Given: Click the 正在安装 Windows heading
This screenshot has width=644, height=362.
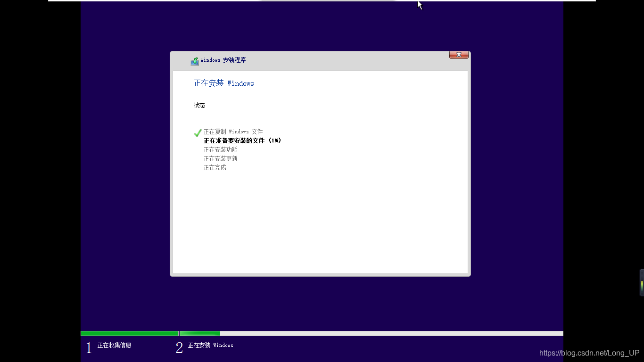Looking at the screenshot, I should (x=224, y=83).
